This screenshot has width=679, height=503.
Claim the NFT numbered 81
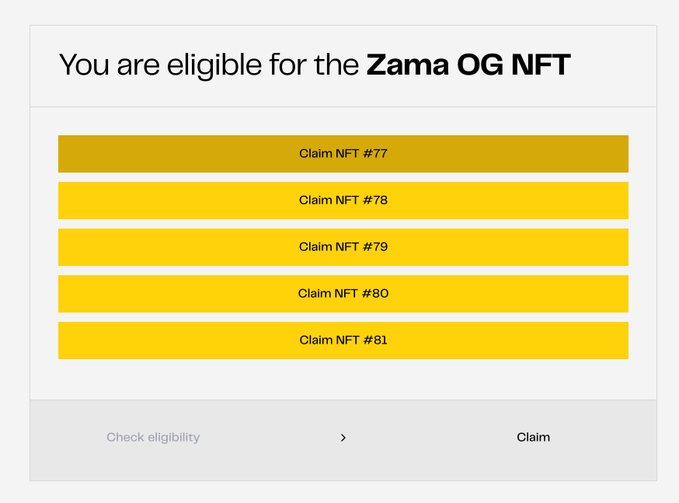[x=343, y=340]
